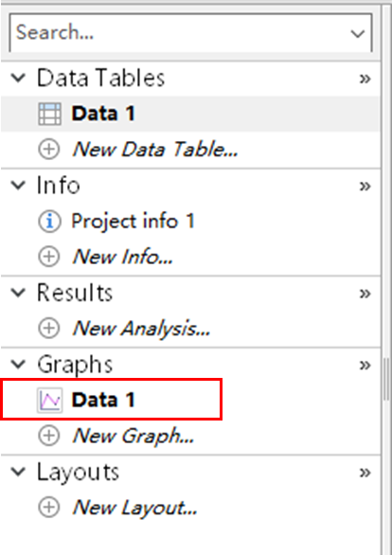Screen dimensions: 392x555
Task: Click the plus icon beside New Layout
Action: (49, 508)
